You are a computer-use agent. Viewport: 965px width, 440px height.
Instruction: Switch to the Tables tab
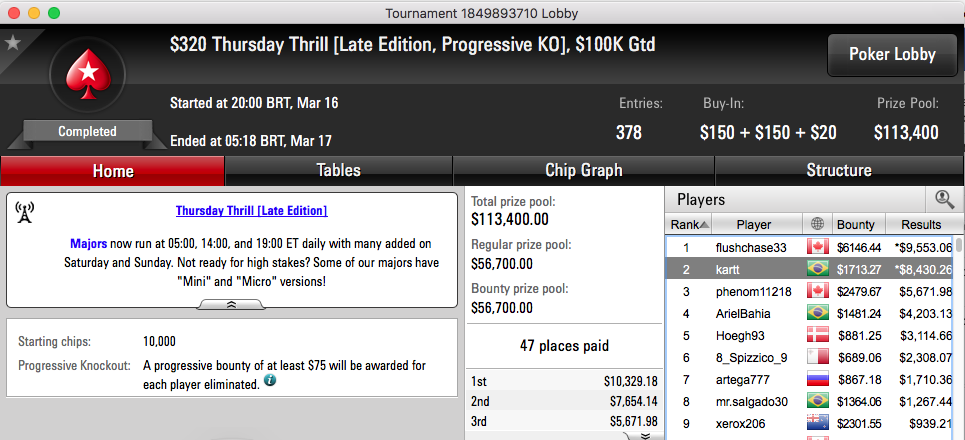pos(338,170)
